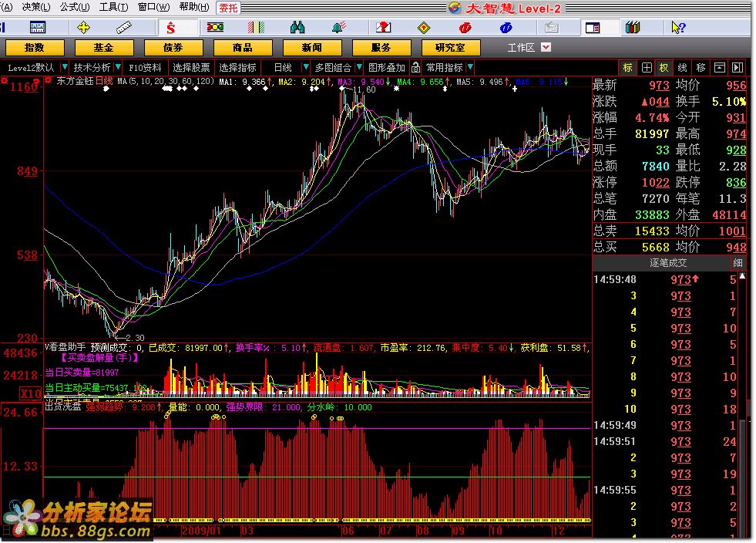Click the 细 detail button in 逐笔成交
Viewport: 756px width, 543px height.
738,263
